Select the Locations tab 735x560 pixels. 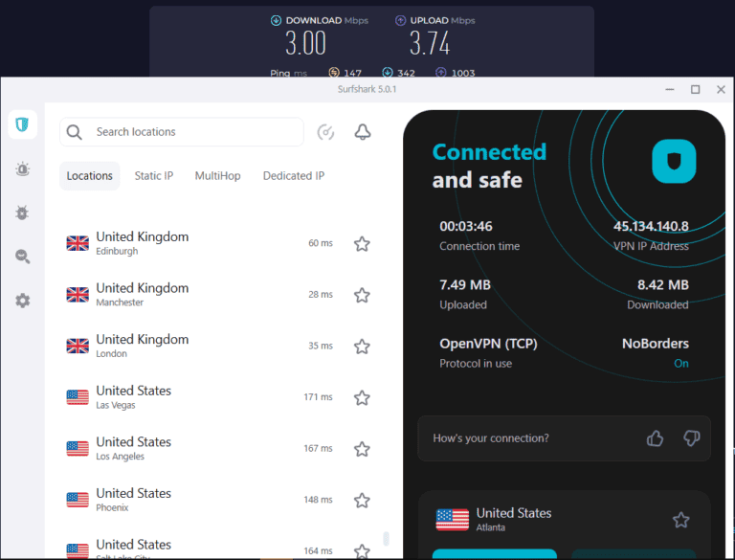coord(90,176)
